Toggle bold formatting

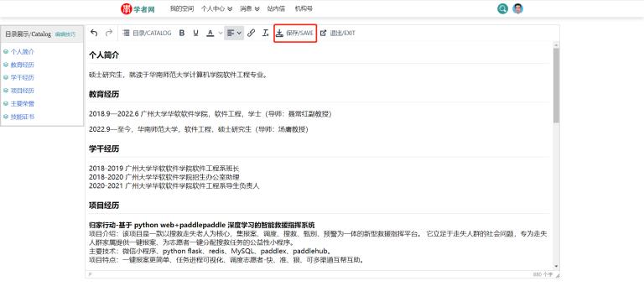pyautogui.click(x=182, y=33)
